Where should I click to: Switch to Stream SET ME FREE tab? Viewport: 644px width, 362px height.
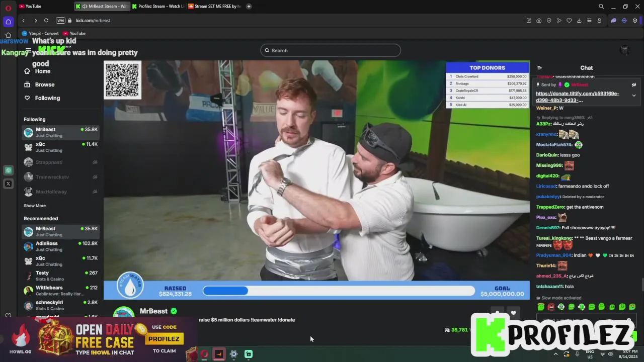coord(214,7)
